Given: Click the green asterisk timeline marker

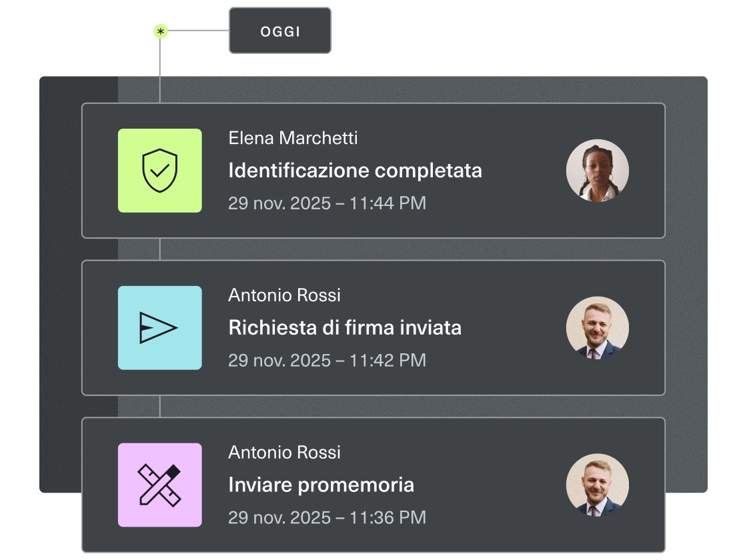Looking at the screenshot, I should 160,31.
